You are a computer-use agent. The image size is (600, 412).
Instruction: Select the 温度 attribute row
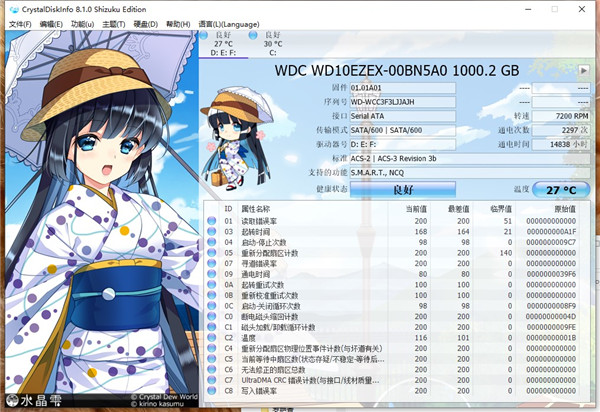392,338
